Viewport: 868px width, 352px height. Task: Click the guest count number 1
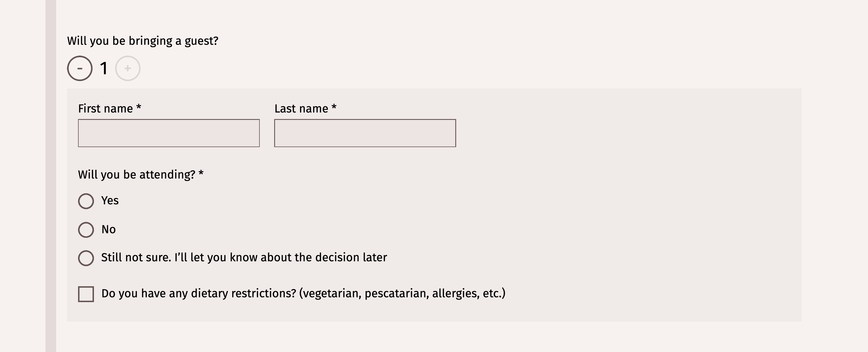tap(104, 68)
